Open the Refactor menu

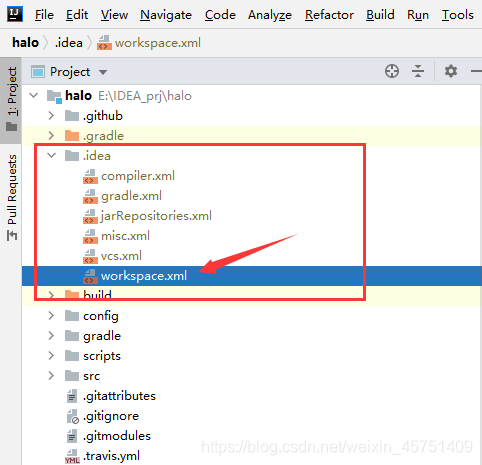pos(329,15)
